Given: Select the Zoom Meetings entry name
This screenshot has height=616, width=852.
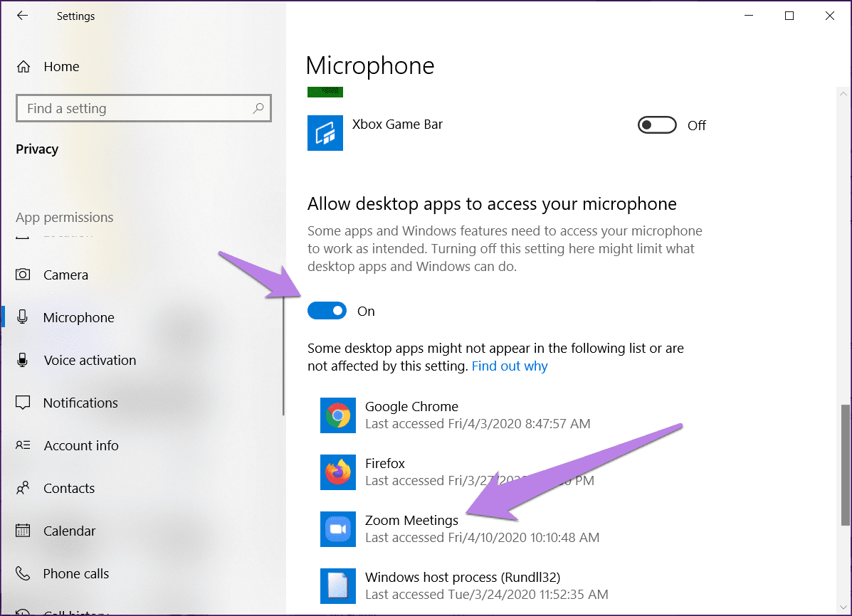Looking at the screenshot, I should click(412, 521).
